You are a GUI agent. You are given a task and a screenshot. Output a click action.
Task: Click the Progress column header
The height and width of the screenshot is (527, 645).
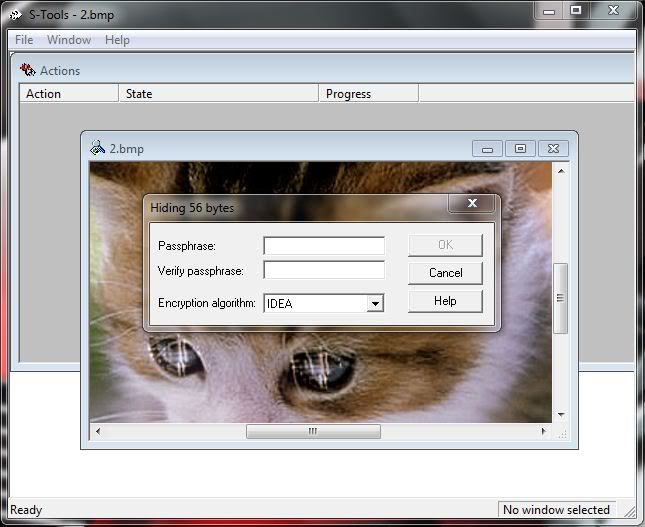[368, 94]
